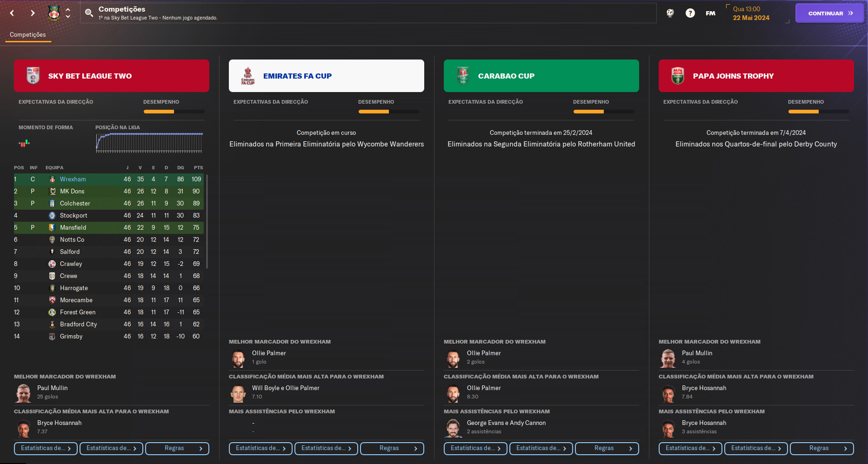Open the Emirates FA Cup header

pyautogui.click(x=327, y=76)
